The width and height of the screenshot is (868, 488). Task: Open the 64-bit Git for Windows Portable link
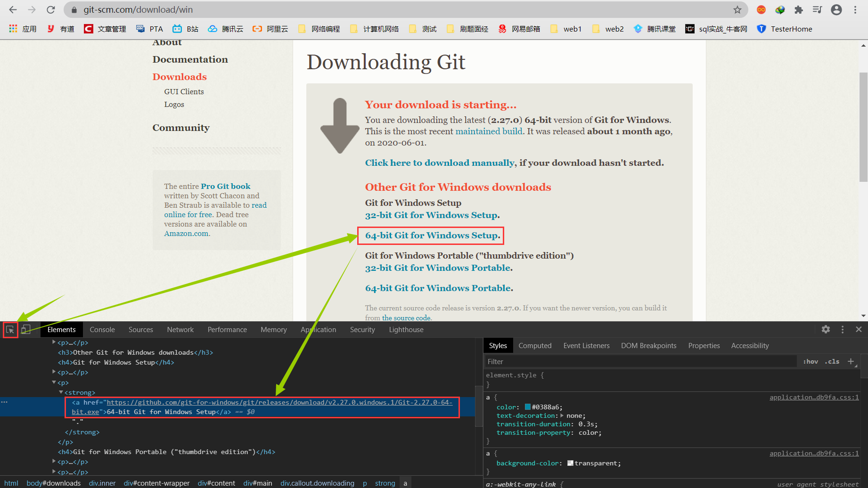click(x=439, y=288)
